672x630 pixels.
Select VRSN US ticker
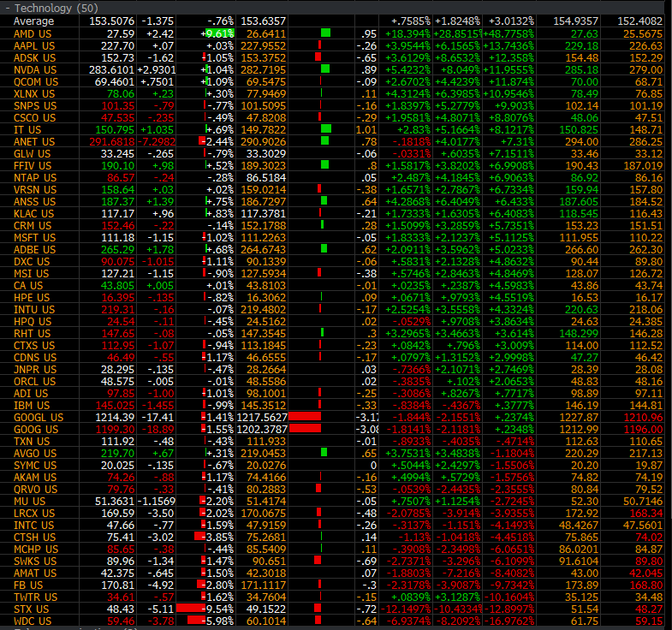35,190
